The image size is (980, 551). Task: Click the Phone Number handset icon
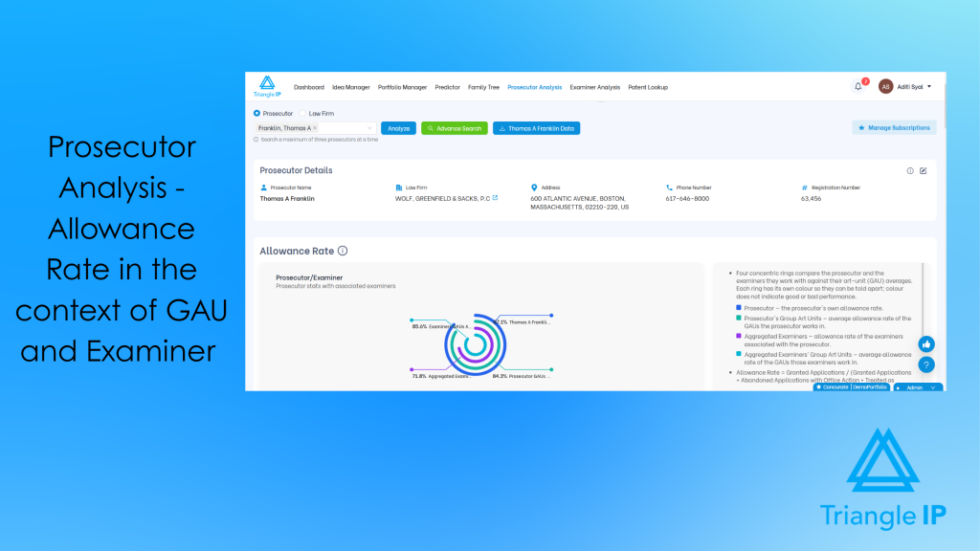click(x=669, y=187)
